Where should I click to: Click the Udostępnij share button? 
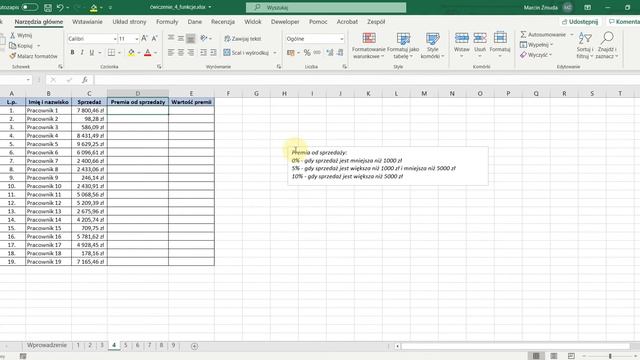580,22
